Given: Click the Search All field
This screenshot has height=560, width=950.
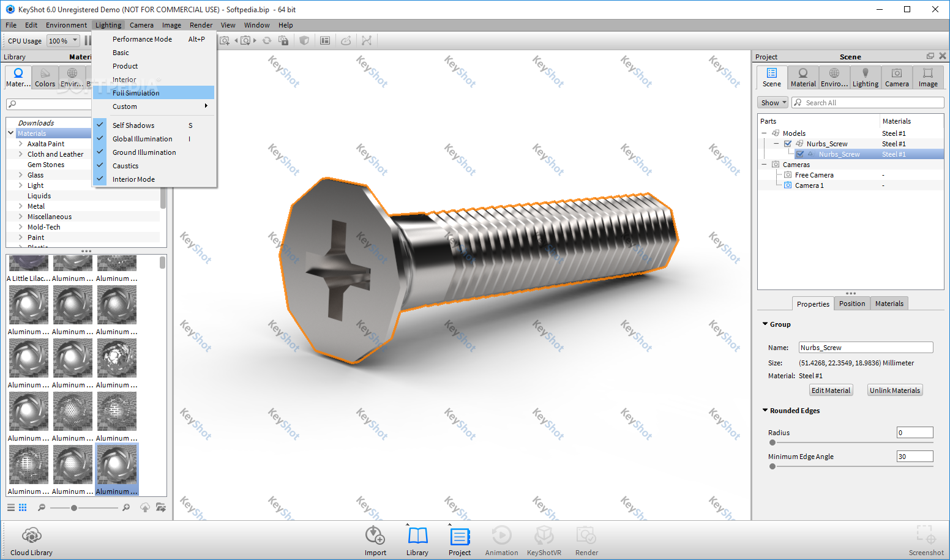Looking at the screenshot, I should 868,103.
